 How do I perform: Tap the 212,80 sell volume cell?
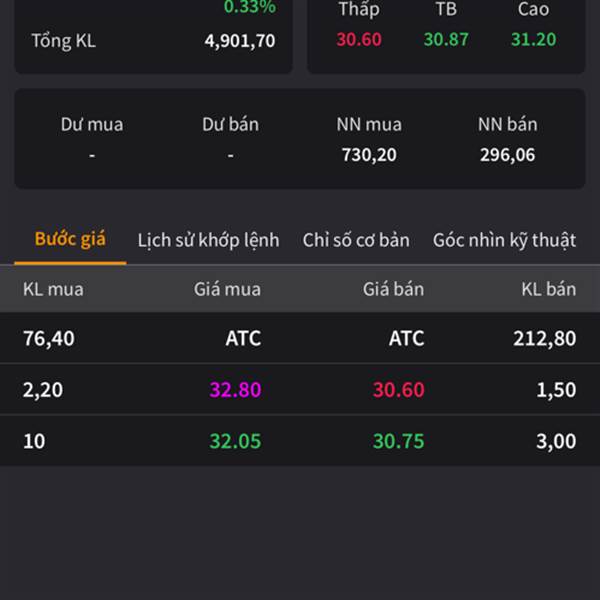click(545, 338)
